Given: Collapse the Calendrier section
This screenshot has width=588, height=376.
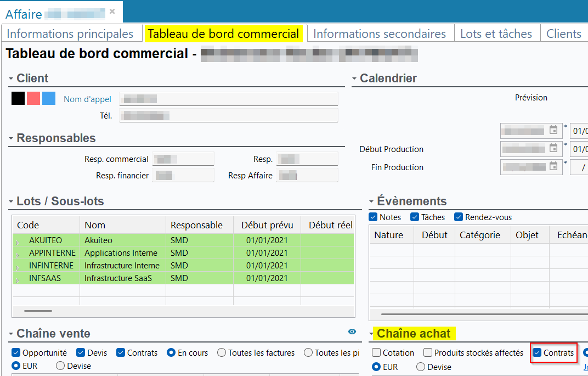Looking at the screenshot, I should point(355,78).
